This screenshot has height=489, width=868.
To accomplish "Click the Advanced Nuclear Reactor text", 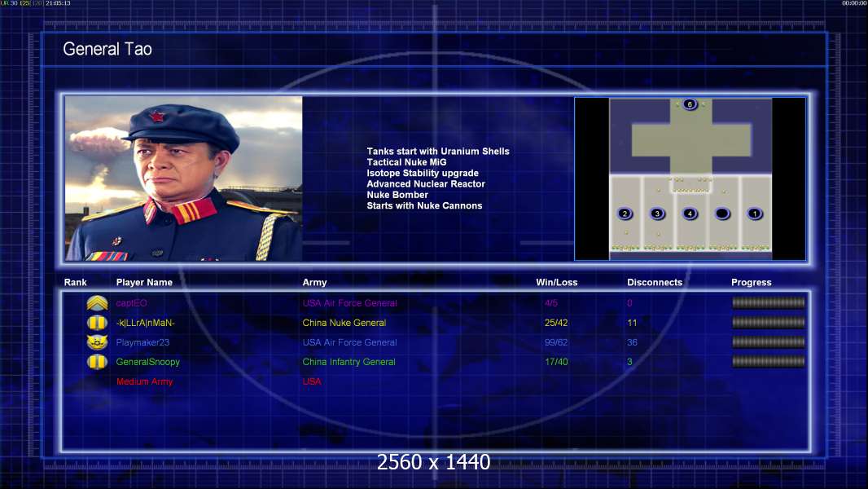I will pyautogui.click(x=426, y=184).
